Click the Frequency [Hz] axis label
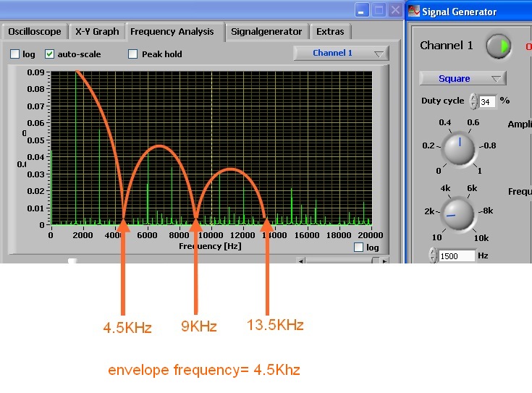This screenshot has width=532, height=393. pos(210,246)
